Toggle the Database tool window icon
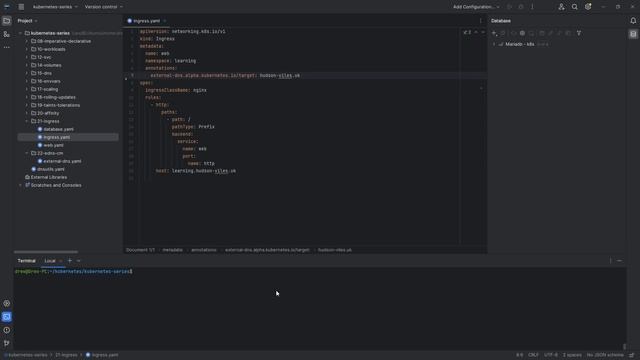The height and width of the screenshot is (360, 640). 633,34
